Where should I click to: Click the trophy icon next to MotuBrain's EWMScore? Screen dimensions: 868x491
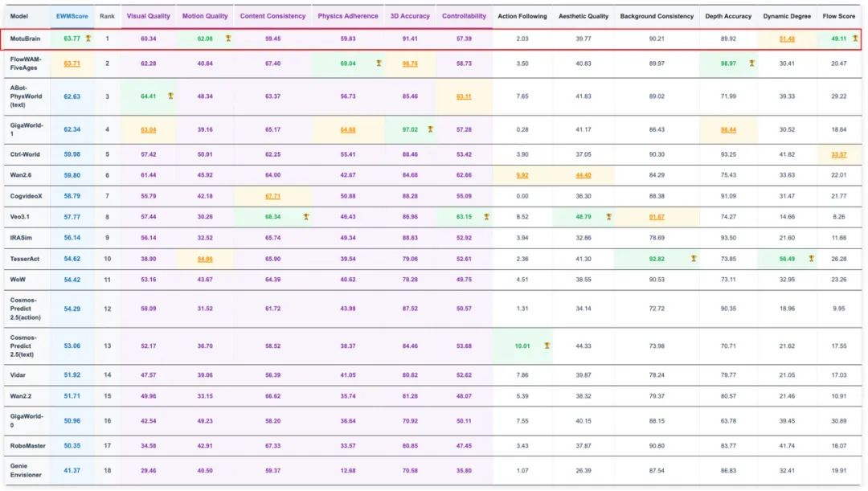88,39
